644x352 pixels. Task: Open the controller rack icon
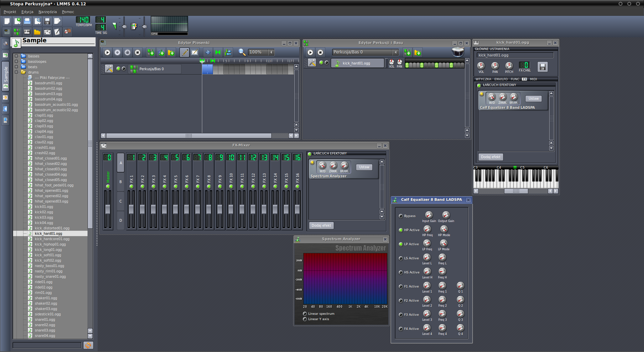tap(68, 32)
